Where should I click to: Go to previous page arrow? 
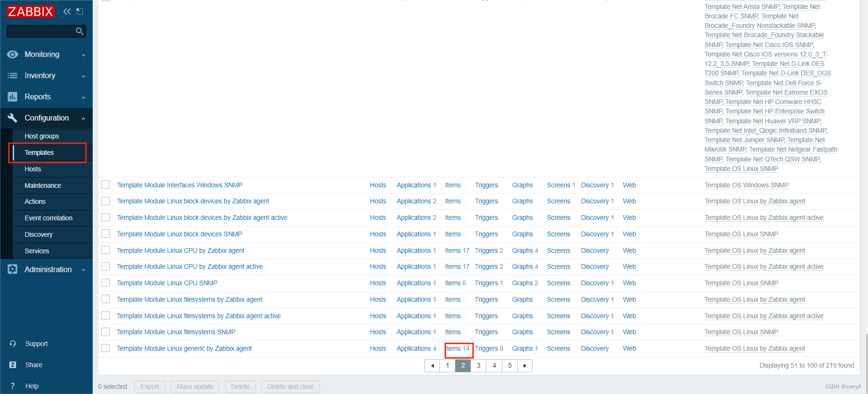click(x=432, y=366)
